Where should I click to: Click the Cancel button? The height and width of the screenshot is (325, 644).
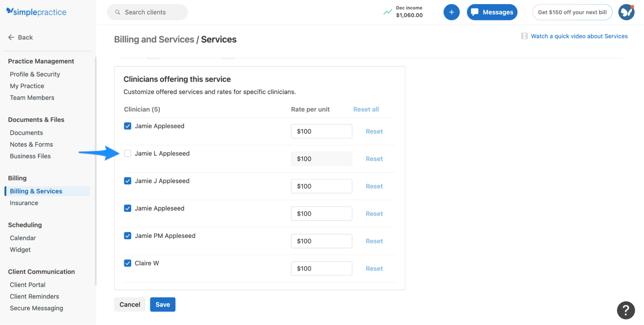tap(130, 305)
